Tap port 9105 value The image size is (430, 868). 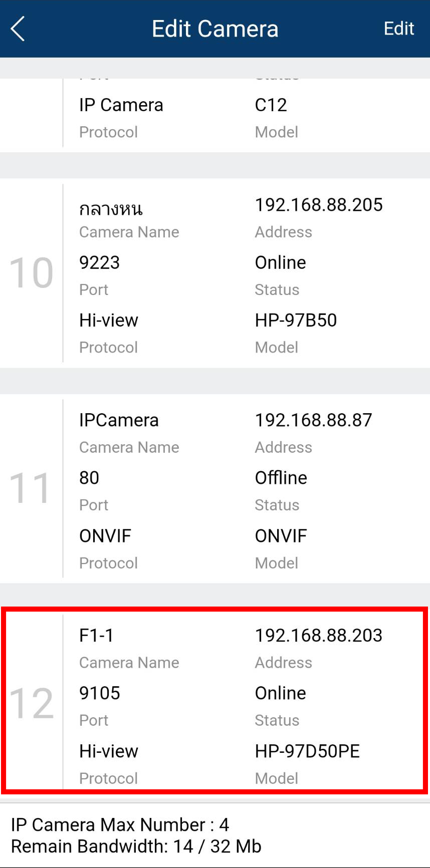point(99,693)
